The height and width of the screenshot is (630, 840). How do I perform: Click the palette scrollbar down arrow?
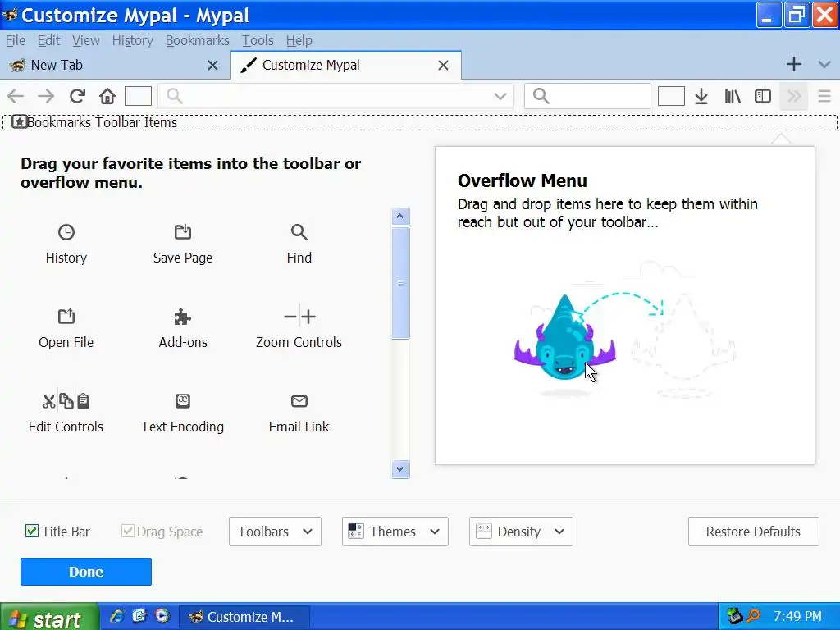tap(400, 469)
